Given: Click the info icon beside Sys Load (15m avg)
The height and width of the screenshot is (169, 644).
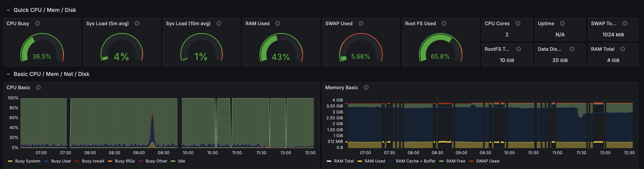Looking at the screenshot, I should pos(219,23).
